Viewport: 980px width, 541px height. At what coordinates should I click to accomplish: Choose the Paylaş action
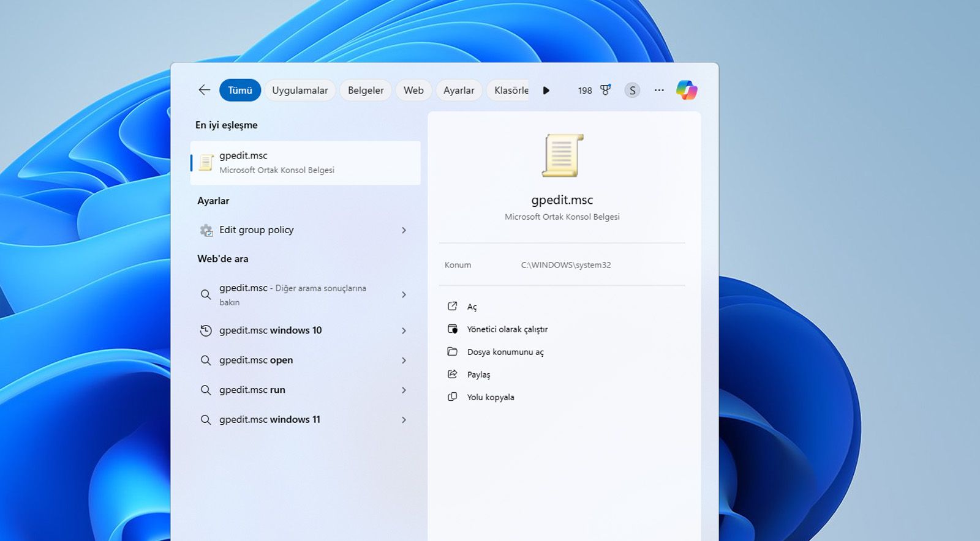pos(478,375)
